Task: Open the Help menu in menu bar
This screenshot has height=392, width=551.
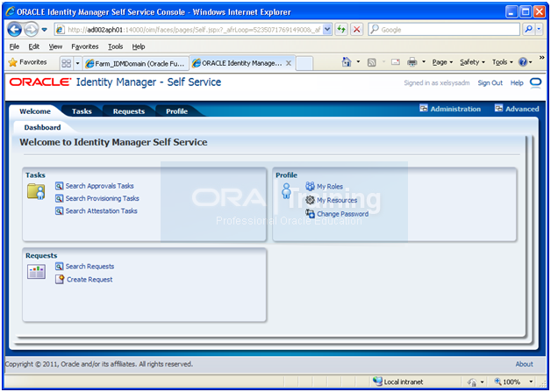Action: pos(139,46)
